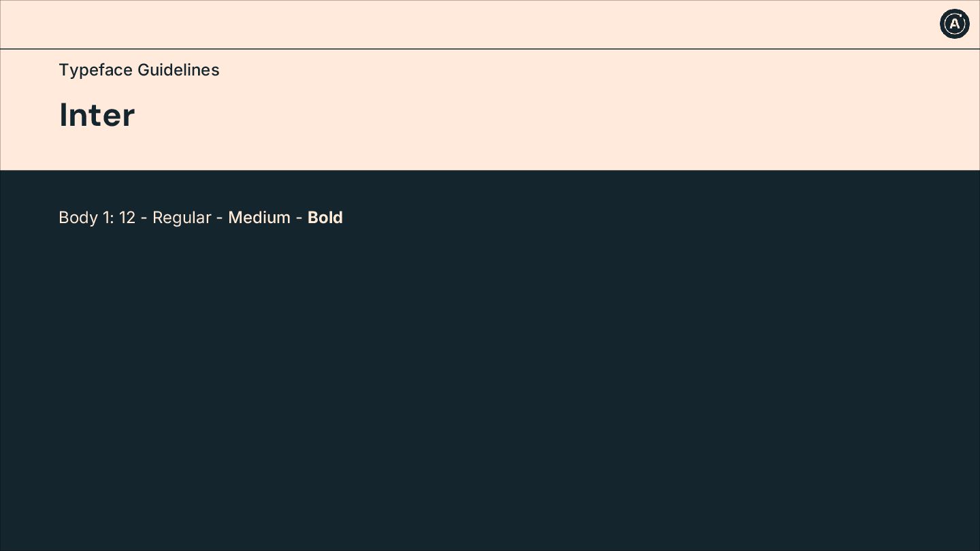The height and width of the screenshot is (551, 980).
Task: Select the word "Medium" weight label
Action: coord(259,218)
